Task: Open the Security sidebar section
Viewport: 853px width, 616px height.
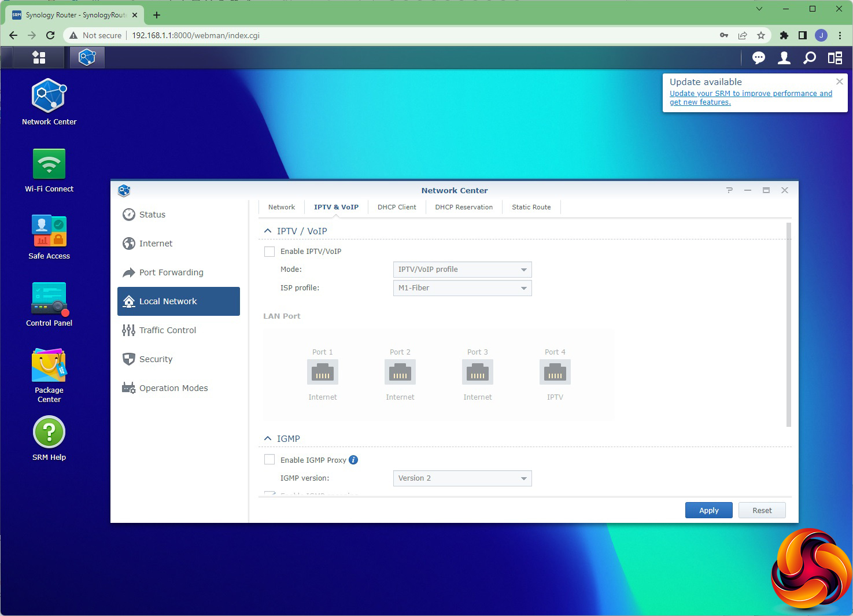Action: (x=179, y=359)
